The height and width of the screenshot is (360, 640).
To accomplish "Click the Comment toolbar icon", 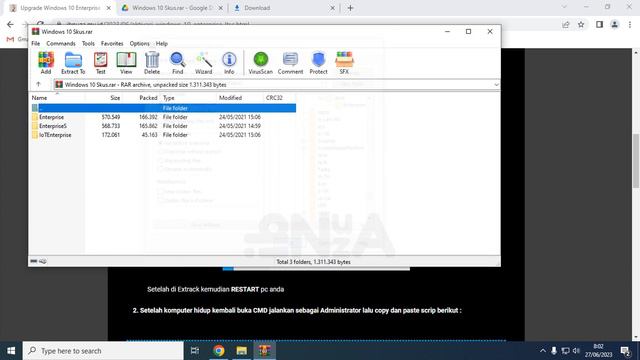I will [290, 62].
